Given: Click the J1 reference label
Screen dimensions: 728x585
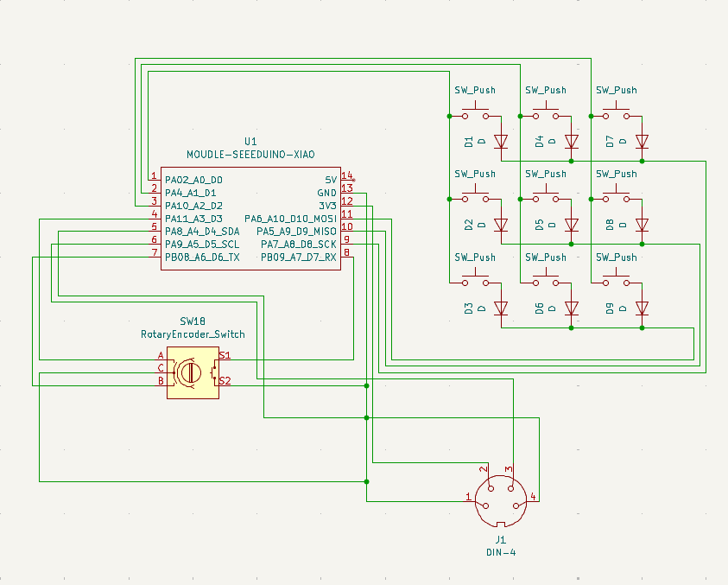Looking at the screenshot, I should (x=501, y=539).
